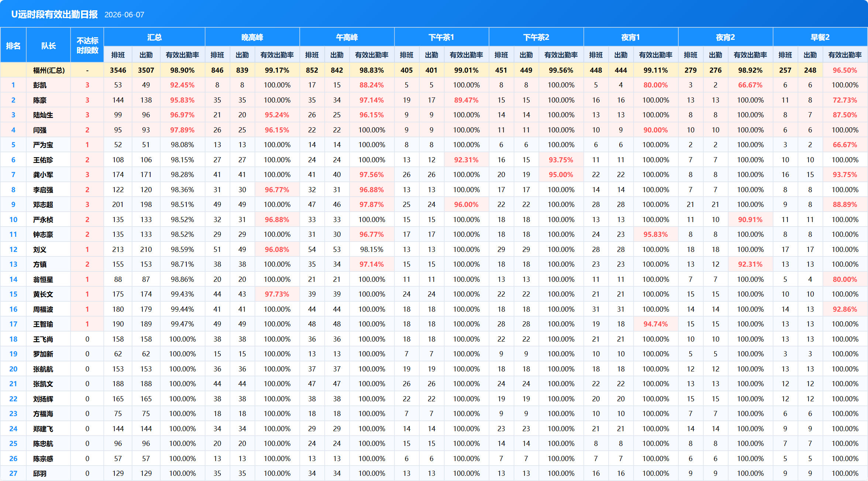Click team leader name 邓志超

[x=43, y=205]
